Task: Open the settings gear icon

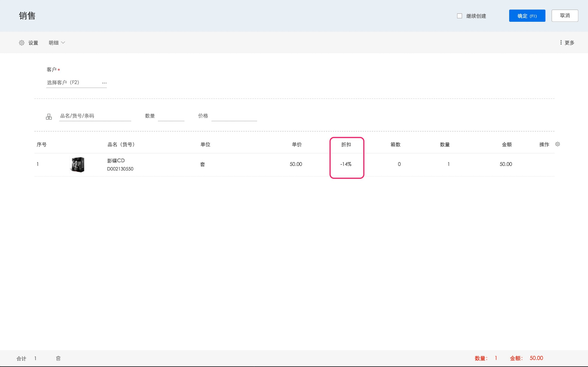Action: pos(22,43)
